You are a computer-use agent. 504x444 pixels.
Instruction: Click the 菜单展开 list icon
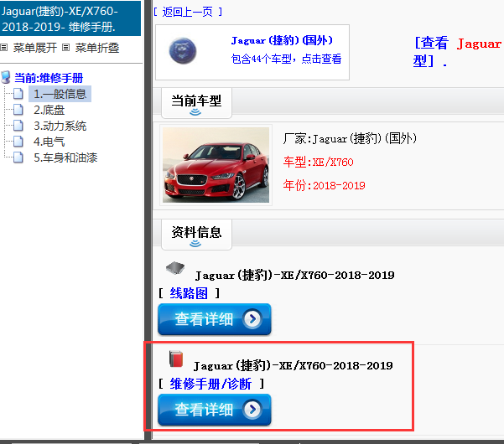(4, 48)
